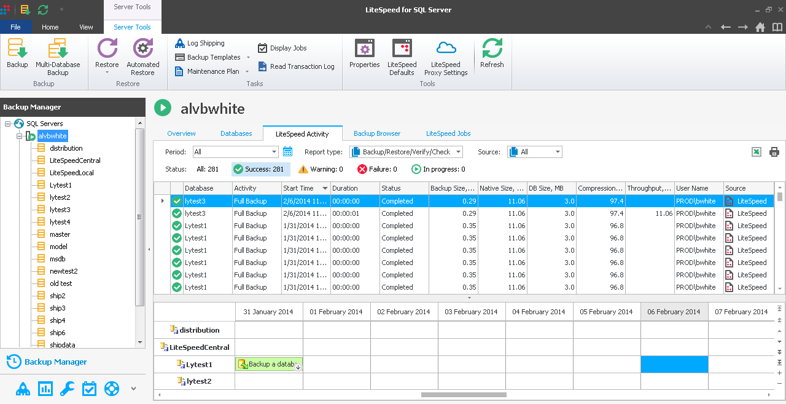The height and width of the screenshot is (404, 786).
Task: Click the Backup Manager pane button
Action: click(x=47, y=361)
